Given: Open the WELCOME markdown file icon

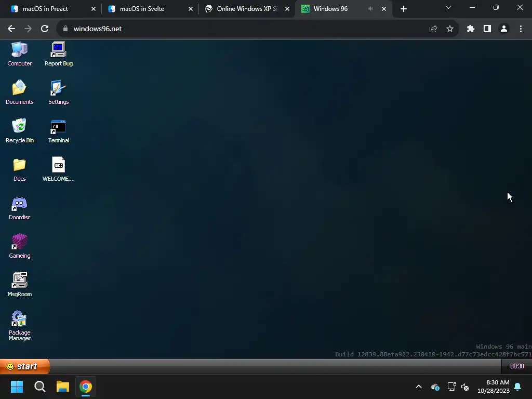Looking at the screenshot, I should pyautogui.click(x=58, y=169).
